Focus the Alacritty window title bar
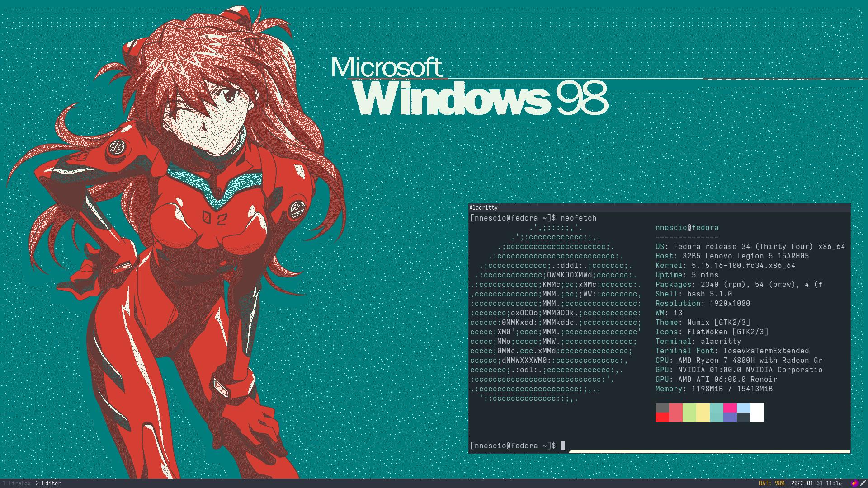 pos(659,208)
